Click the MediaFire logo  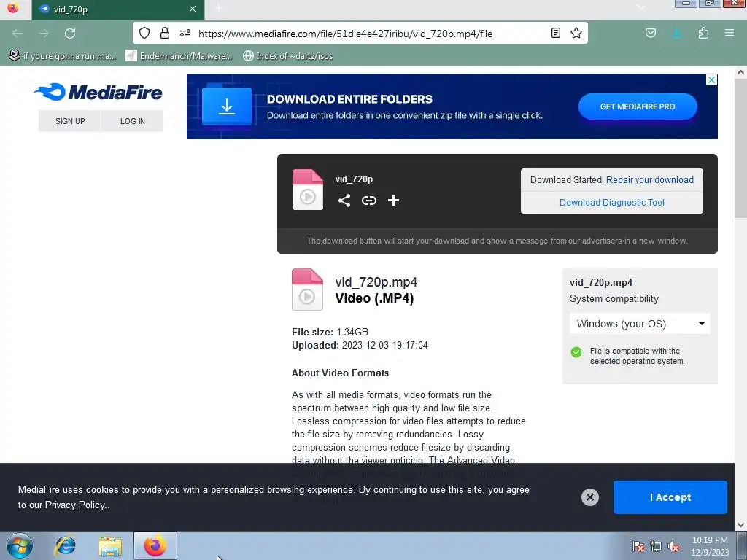pos(98,92)
